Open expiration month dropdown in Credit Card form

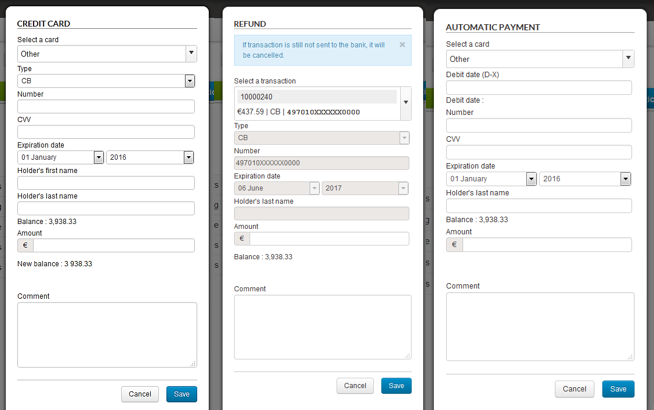60,157
